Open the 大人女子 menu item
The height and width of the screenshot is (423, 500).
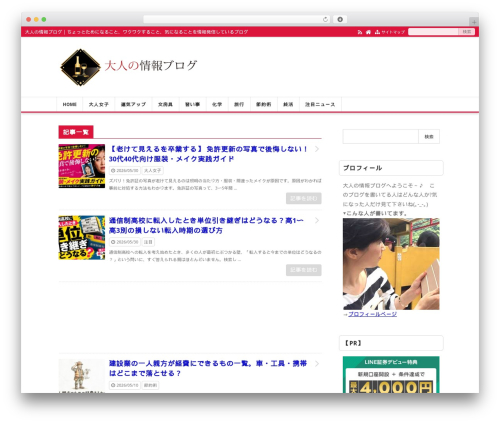point(99,104)
